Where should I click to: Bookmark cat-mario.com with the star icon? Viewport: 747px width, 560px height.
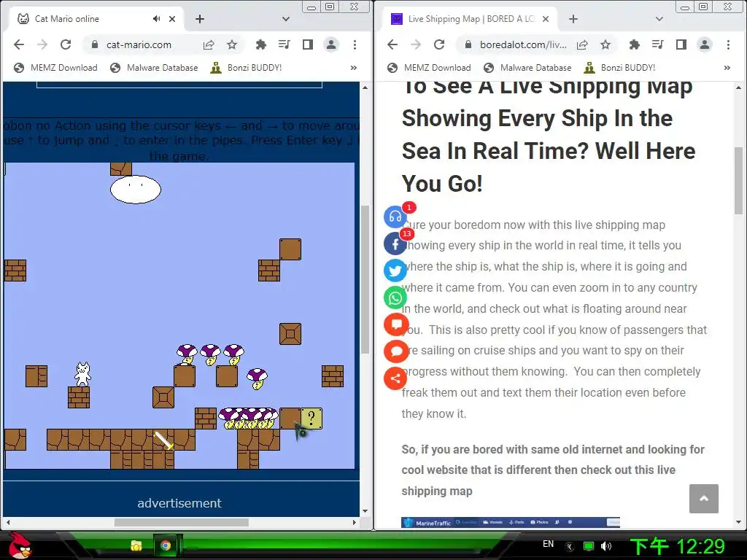point(232,44)
